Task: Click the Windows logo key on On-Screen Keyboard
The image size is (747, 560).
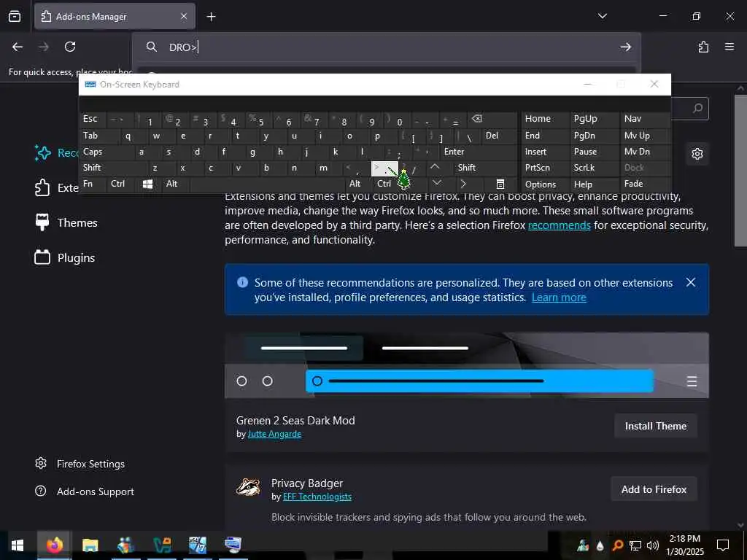Action: click(147, 184)
